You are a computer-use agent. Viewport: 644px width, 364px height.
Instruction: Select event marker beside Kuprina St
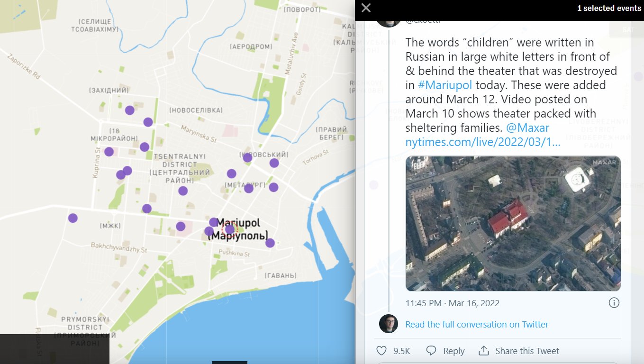(109, 152)
